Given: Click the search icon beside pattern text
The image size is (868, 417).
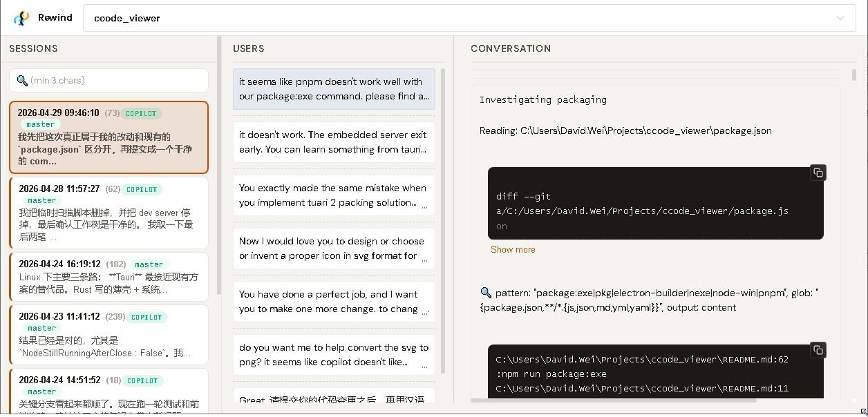Looking at the screenshot, I should (486, 293).
